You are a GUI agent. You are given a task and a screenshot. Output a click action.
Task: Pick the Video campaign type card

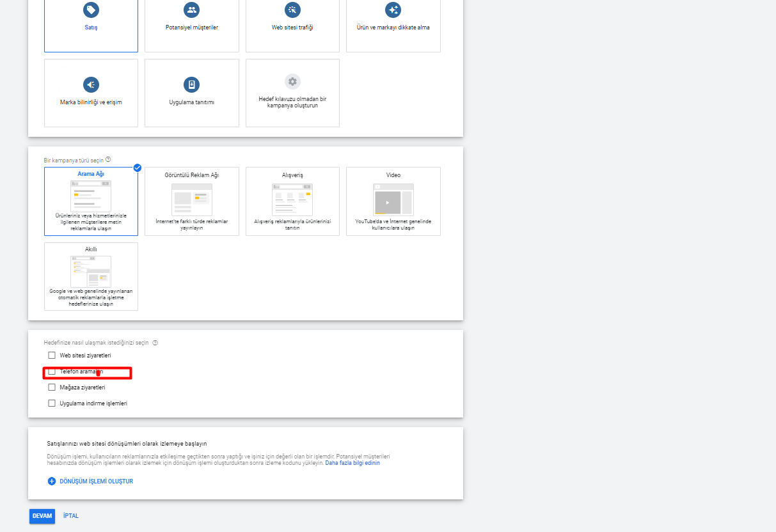pyautogui.click(x=393, y=201)
